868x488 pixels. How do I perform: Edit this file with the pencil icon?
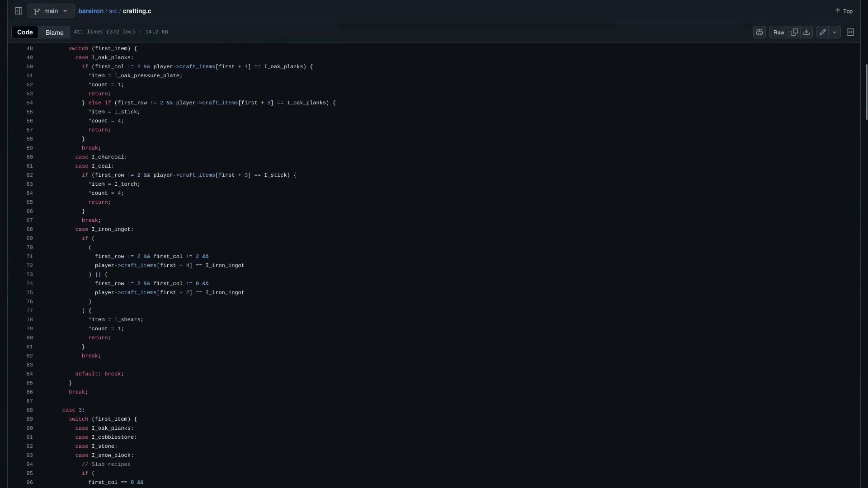[823, 32]
